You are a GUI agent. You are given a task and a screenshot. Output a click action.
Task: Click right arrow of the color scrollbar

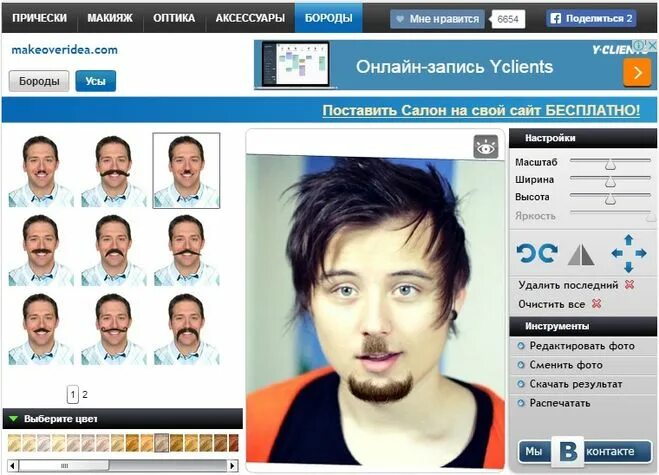click(232, 465)
